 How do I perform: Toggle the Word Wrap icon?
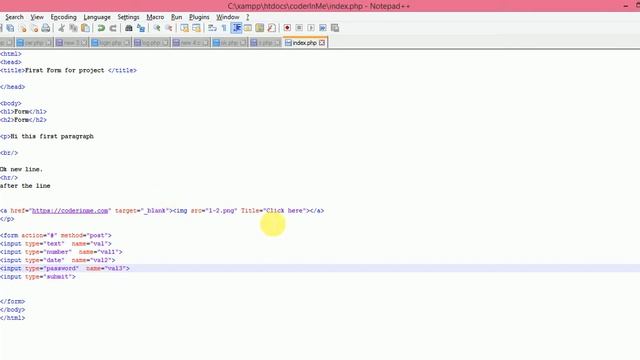point(212,28)
